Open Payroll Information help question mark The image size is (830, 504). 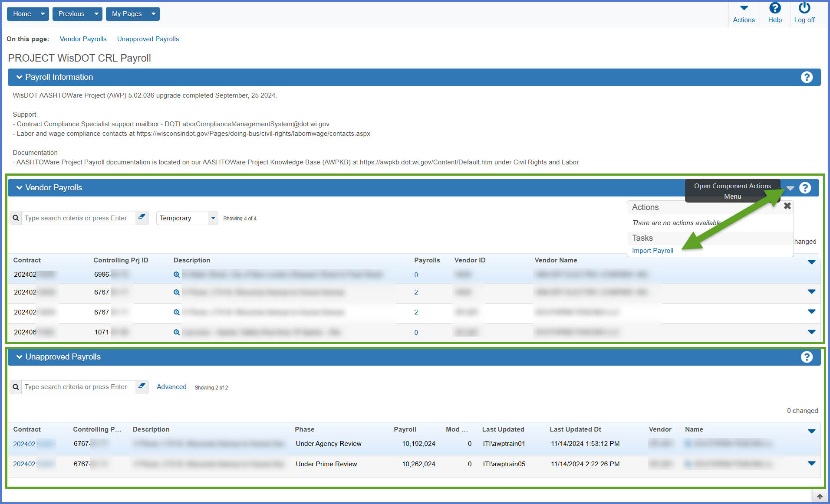point(807,77)
